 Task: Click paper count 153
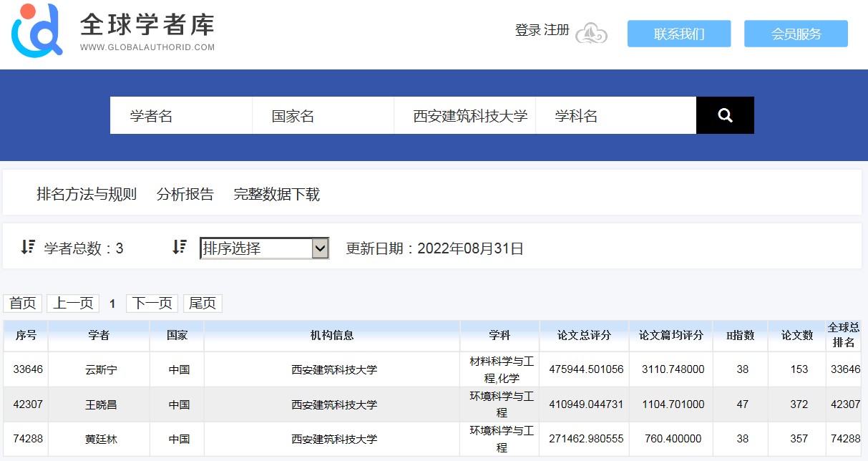coord(799,369)
